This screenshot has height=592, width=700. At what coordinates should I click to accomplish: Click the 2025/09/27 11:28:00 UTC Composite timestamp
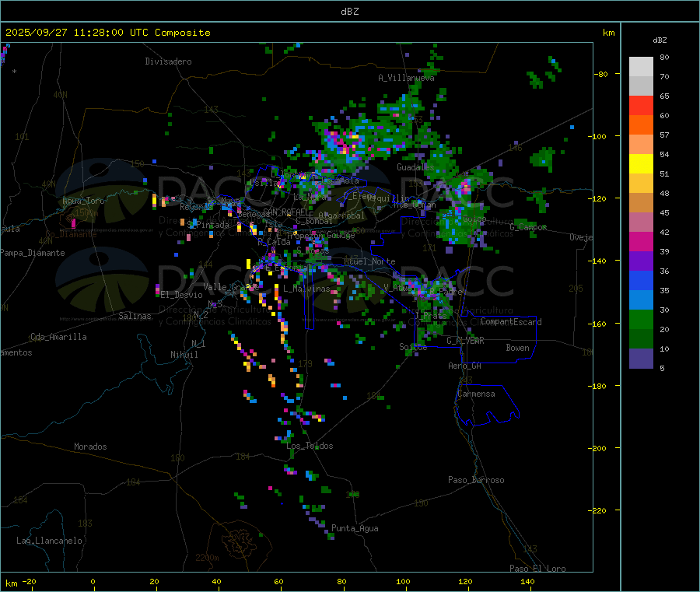107,32
